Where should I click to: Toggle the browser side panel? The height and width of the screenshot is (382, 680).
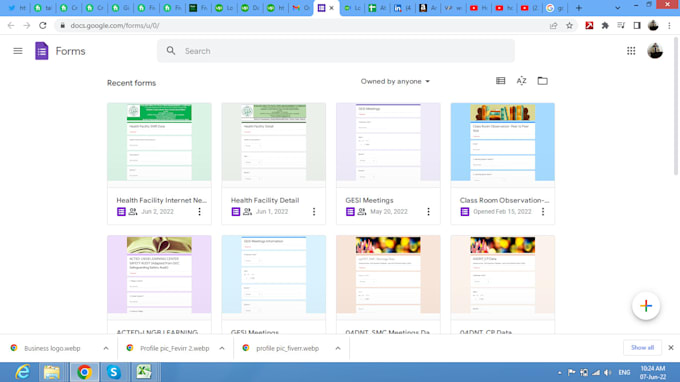pos(637,26)
